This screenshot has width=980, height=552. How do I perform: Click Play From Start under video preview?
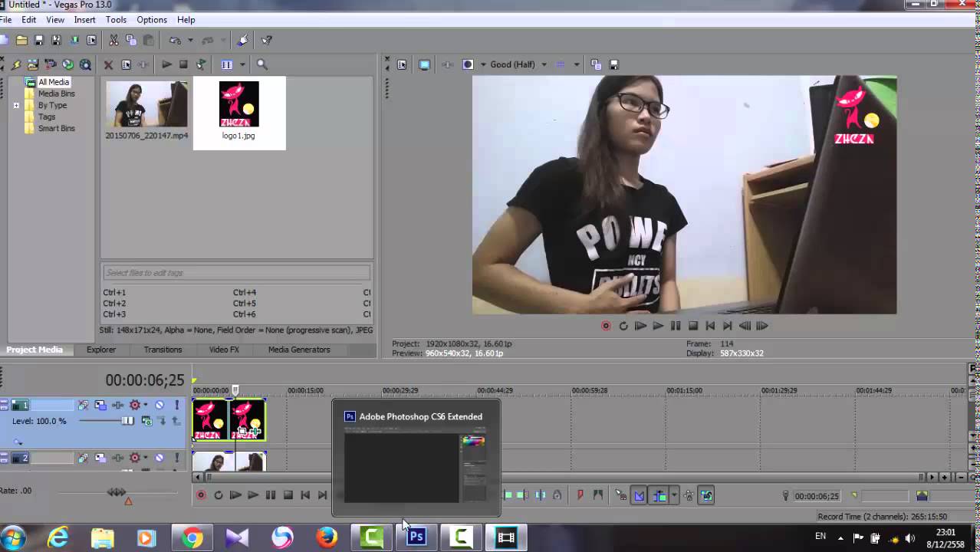(x=640, y=326)
